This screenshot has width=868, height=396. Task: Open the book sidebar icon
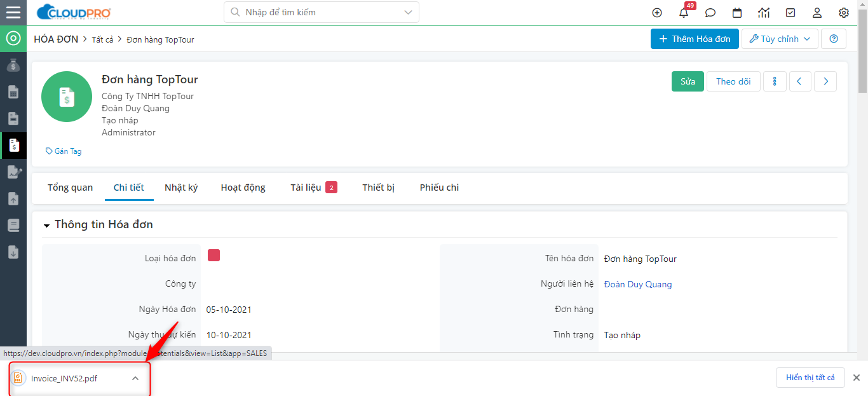[x=13, y=226]
